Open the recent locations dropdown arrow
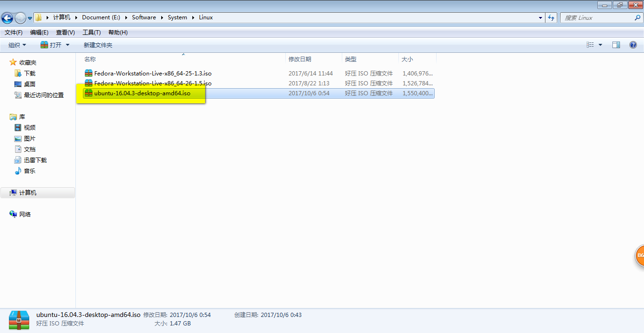 [x=30, y=18]
